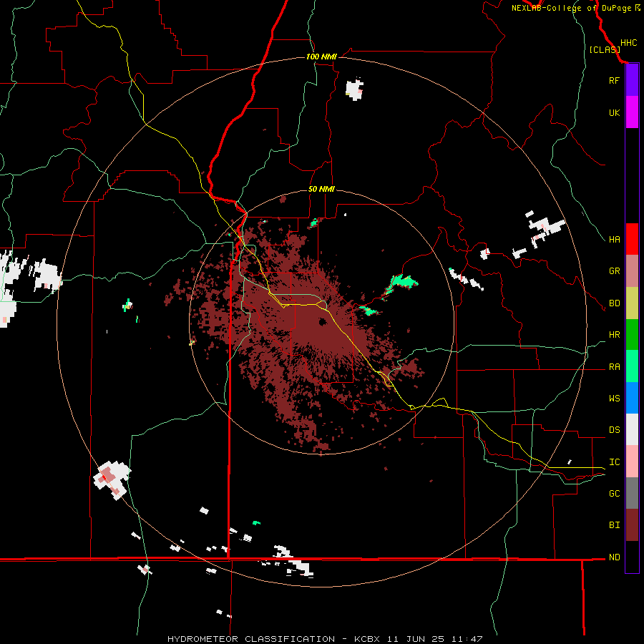Click the large green rain echo east of radar
644x644 pixels.
point(403,282)
